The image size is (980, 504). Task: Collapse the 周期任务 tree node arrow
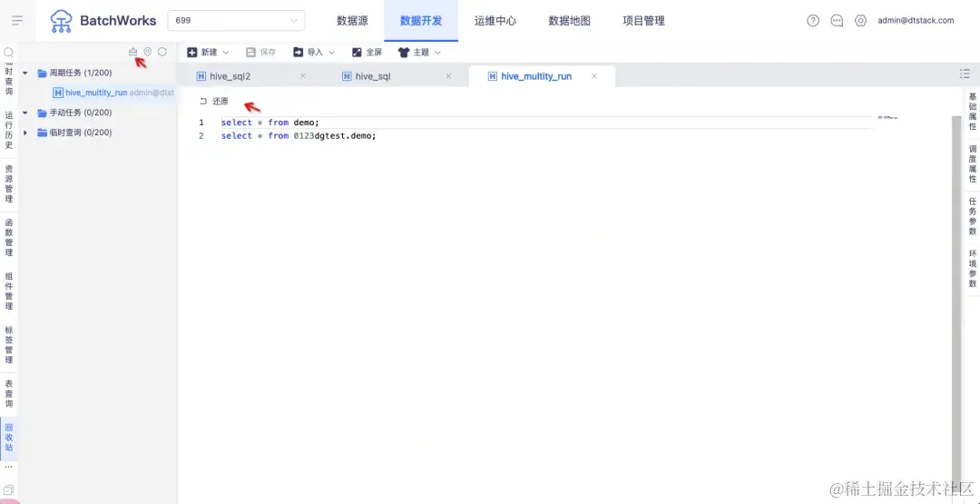[25, 74]
